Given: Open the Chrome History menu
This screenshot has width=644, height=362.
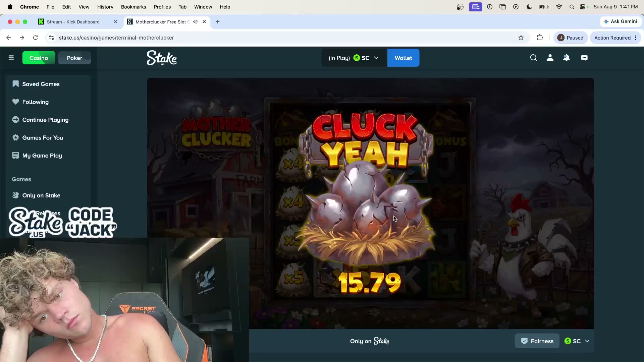Looking at the screenshot, I should point(105,7).
